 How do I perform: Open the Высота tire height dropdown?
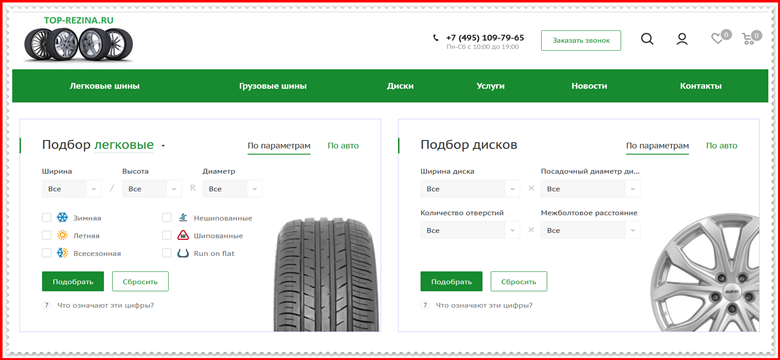tap(152, 189)
